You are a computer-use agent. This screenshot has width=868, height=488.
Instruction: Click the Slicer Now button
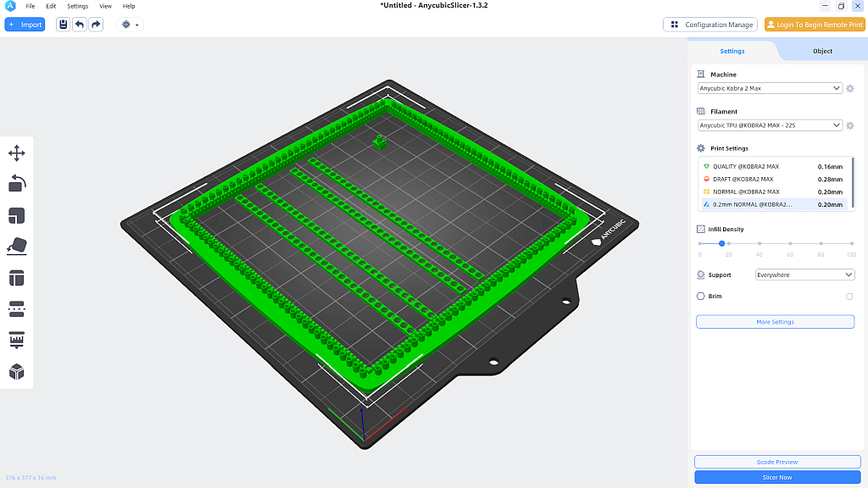[777, 477]
